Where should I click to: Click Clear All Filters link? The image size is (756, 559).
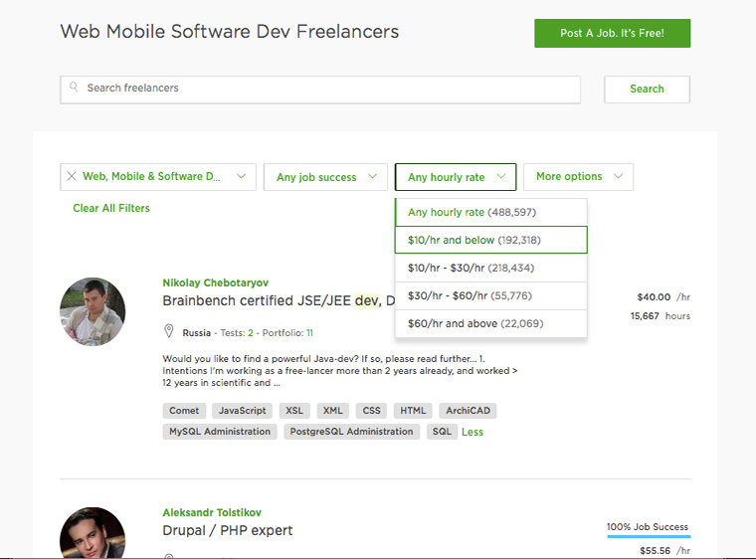pos(111,208)
